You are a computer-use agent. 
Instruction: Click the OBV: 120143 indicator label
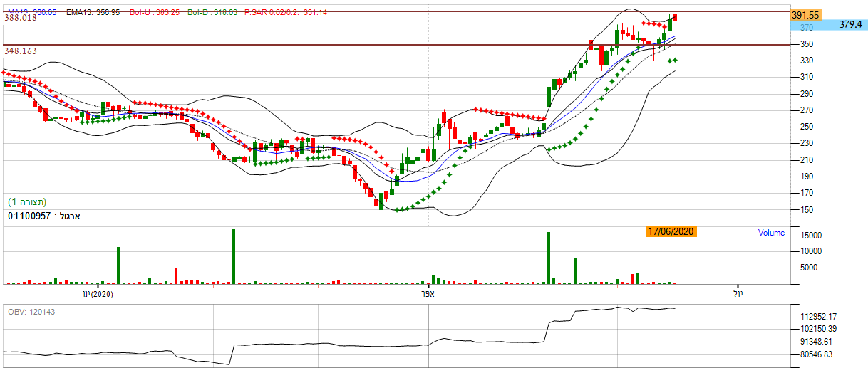[30, 312]
